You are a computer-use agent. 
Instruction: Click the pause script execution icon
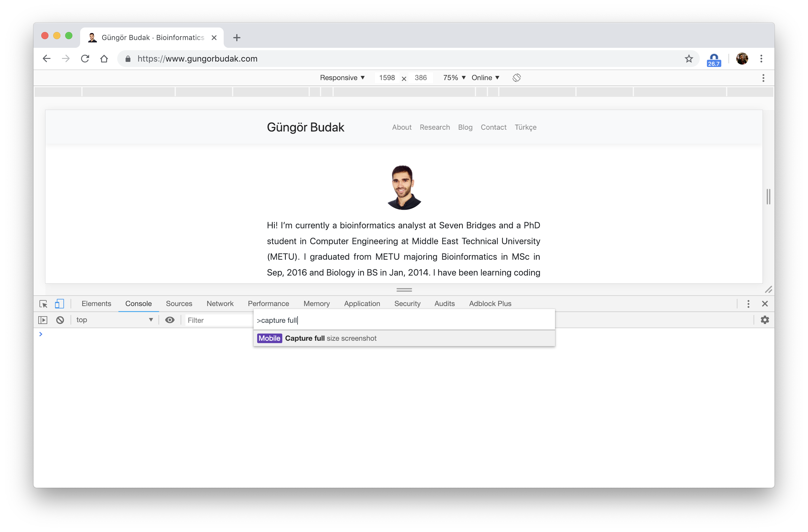click(x=43, y=320)
